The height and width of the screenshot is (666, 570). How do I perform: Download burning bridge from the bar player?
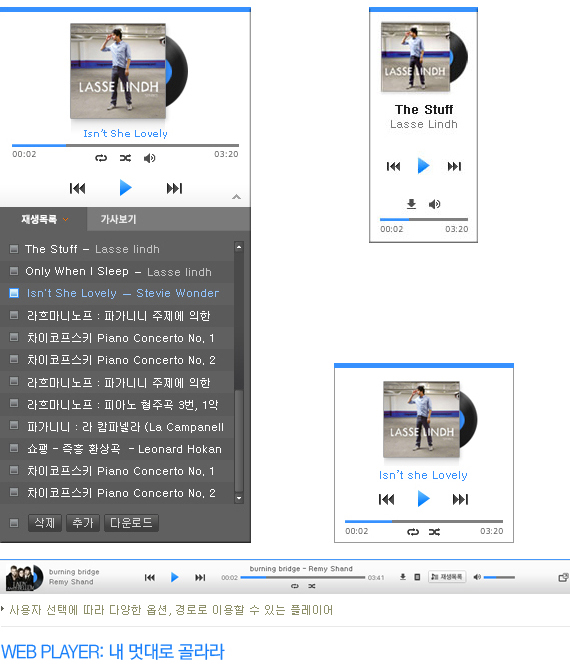[403, 577]
